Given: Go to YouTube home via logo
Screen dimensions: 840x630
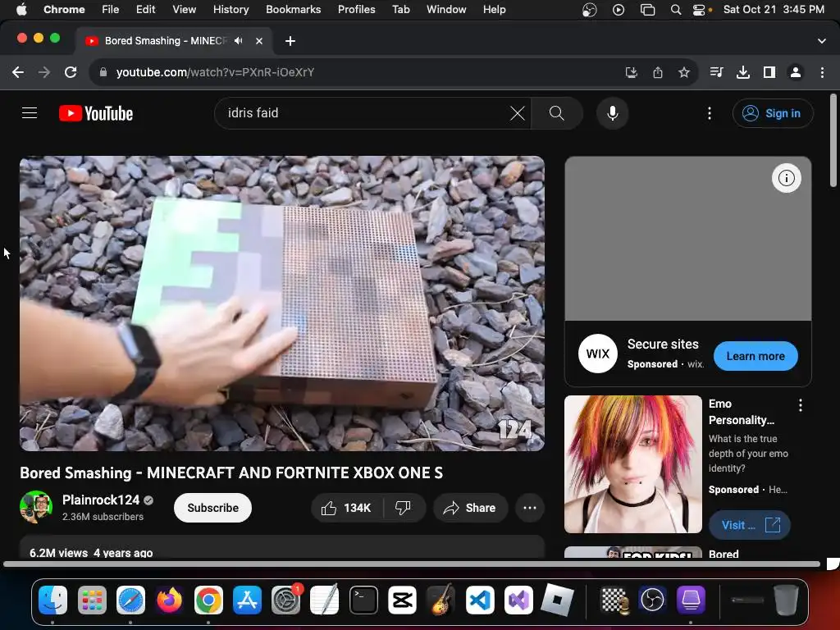Looking at the screenshot, I should (96, 113).
